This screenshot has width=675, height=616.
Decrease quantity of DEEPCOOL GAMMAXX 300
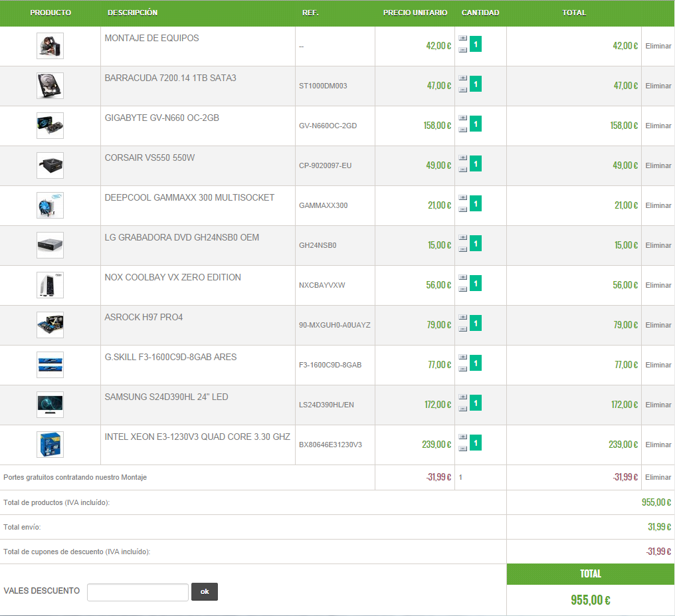[463, 209]
